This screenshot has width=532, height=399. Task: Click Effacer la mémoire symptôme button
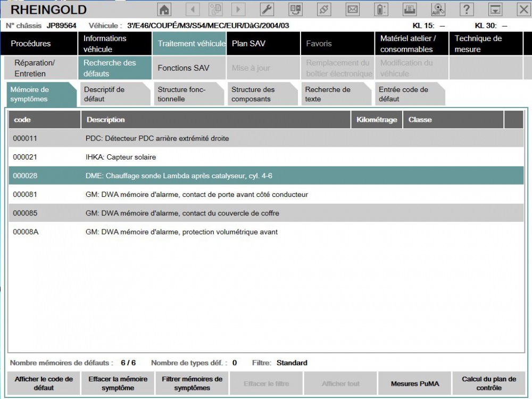118,384
